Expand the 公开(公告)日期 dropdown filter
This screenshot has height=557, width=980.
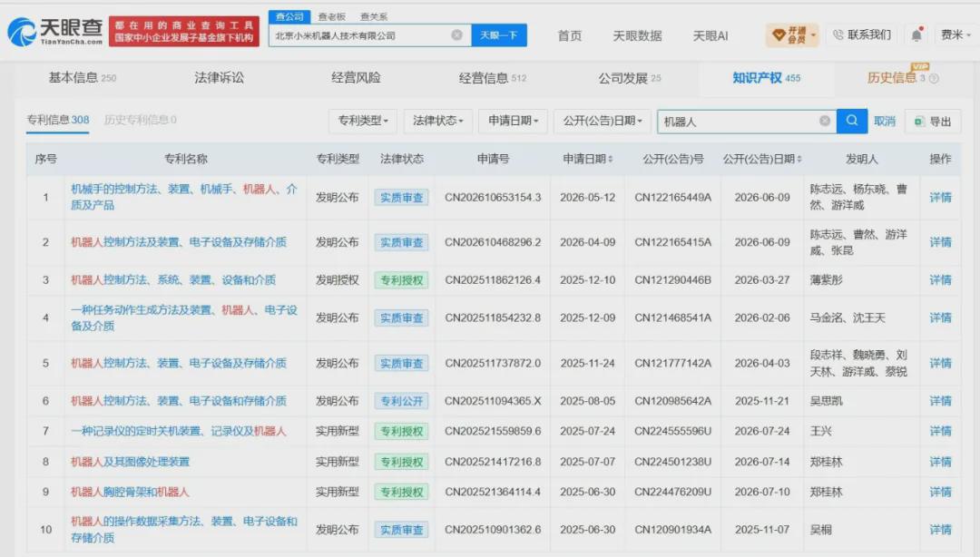tap(603, 121)
